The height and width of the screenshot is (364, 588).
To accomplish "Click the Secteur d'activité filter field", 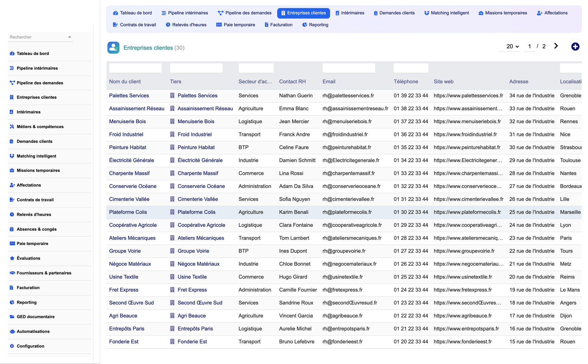I will tap(256, 68).
